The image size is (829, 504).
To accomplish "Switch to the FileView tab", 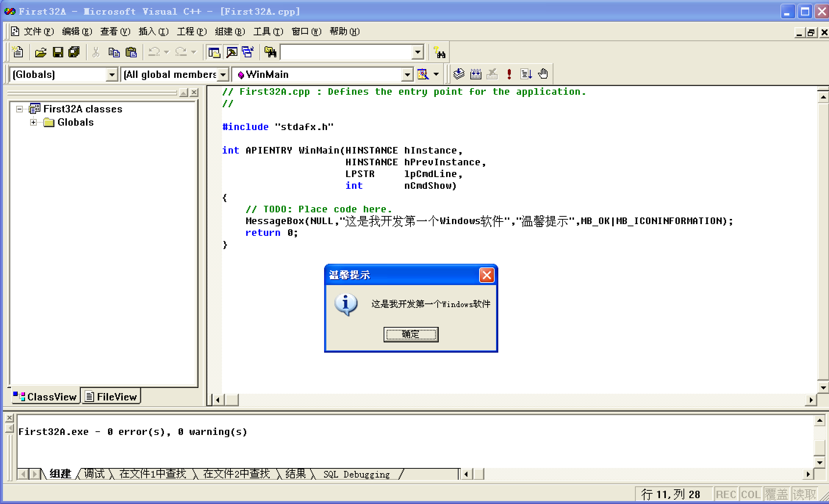I will coord(111,396).
